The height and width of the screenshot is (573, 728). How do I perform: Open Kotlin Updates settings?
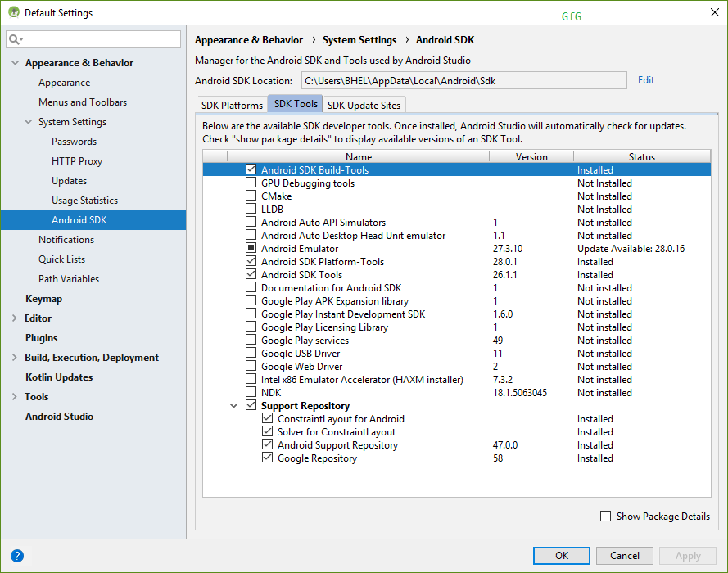pos(59,377)
